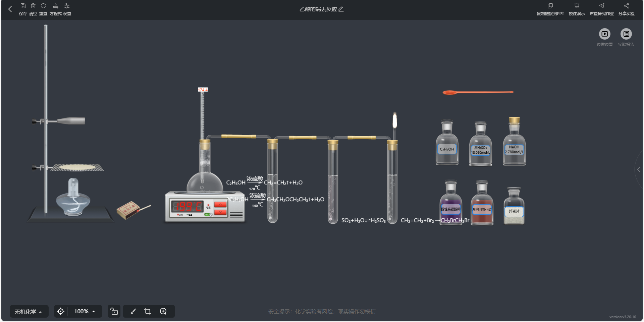The width and height of the screenshot is (644, 322).
Task: Open the 100% zoom level dropdown
Action: pos(85,311)
